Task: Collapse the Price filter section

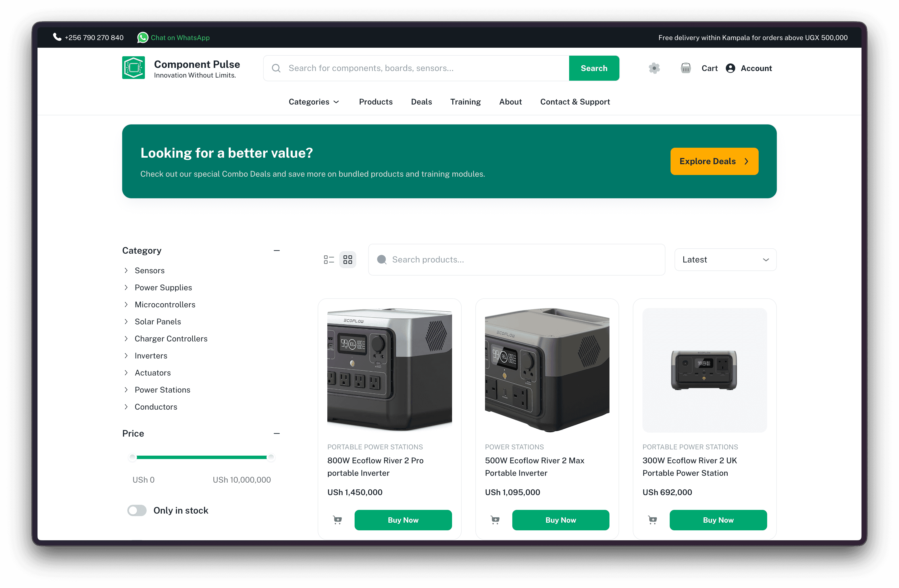Action: [277, 433]
